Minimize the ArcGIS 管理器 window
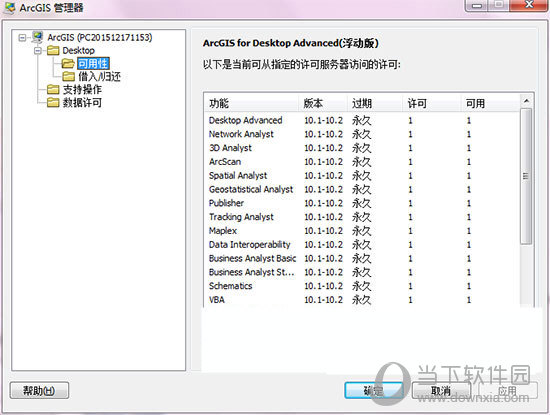Screen dimensions: 550x415 (x=477, y=5)
